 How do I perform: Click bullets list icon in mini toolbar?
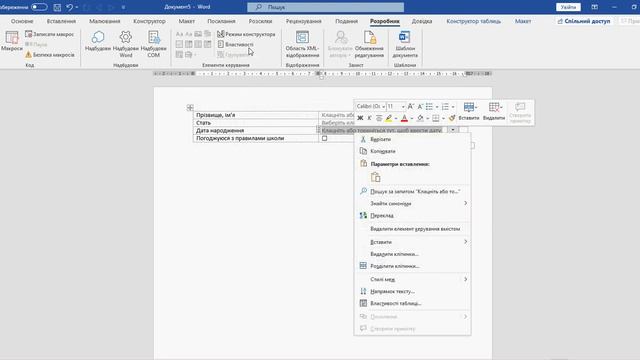[429, 107]
